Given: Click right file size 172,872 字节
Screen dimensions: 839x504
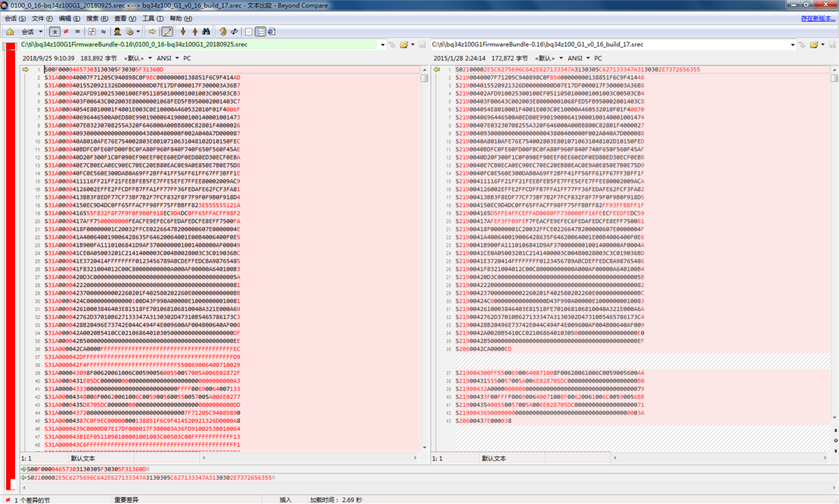Looking at the screenshot, I should click(x=510, y=59).
